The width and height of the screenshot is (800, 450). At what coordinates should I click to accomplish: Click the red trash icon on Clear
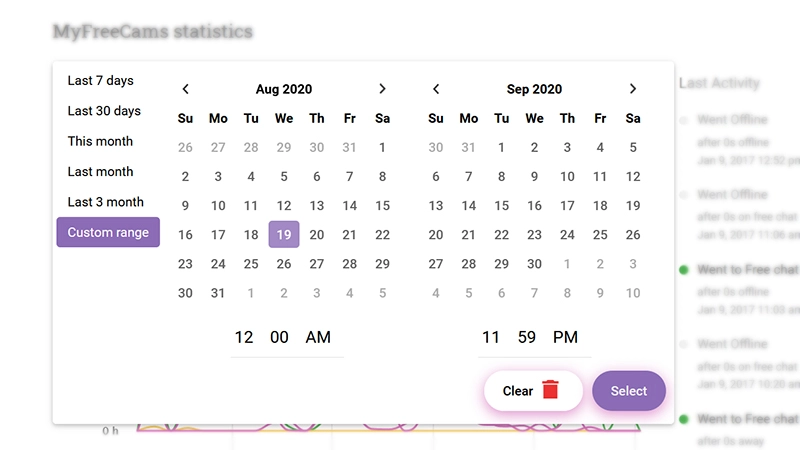(x=551, y=390)
